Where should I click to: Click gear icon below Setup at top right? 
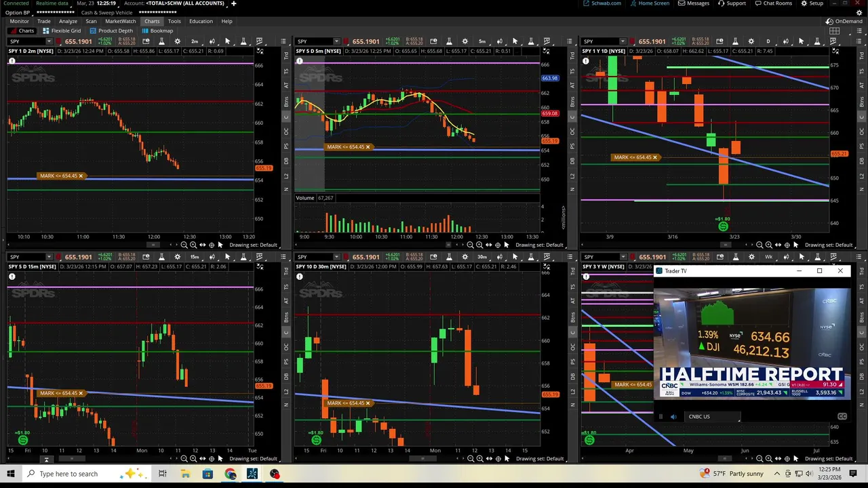859,12
